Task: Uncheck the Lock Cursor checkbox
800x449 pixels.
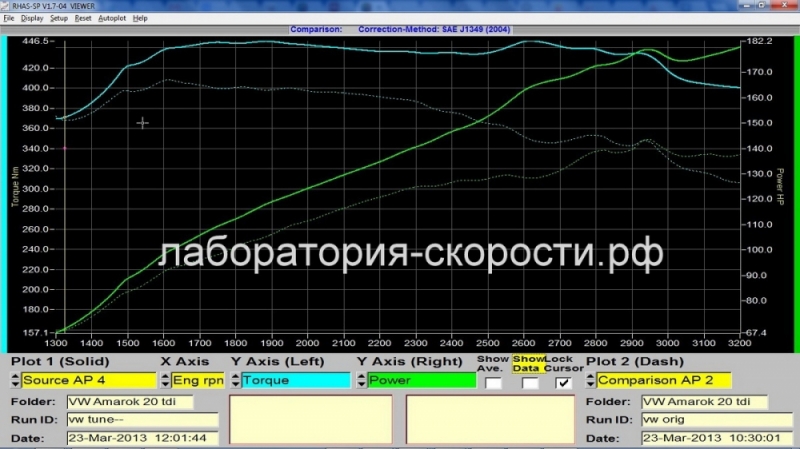Action: (563, 381)
